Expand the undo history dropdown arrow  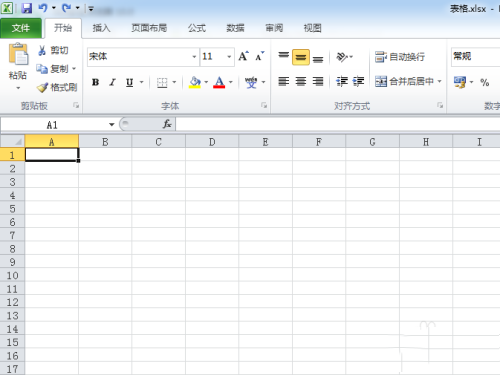pos(54,8)
